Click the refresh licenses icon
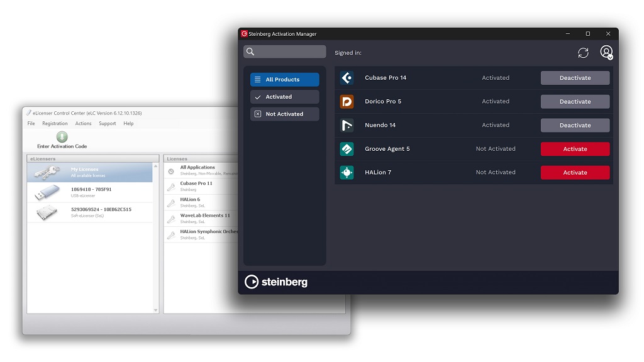644x362 pixels. click(x=583, y=53)
